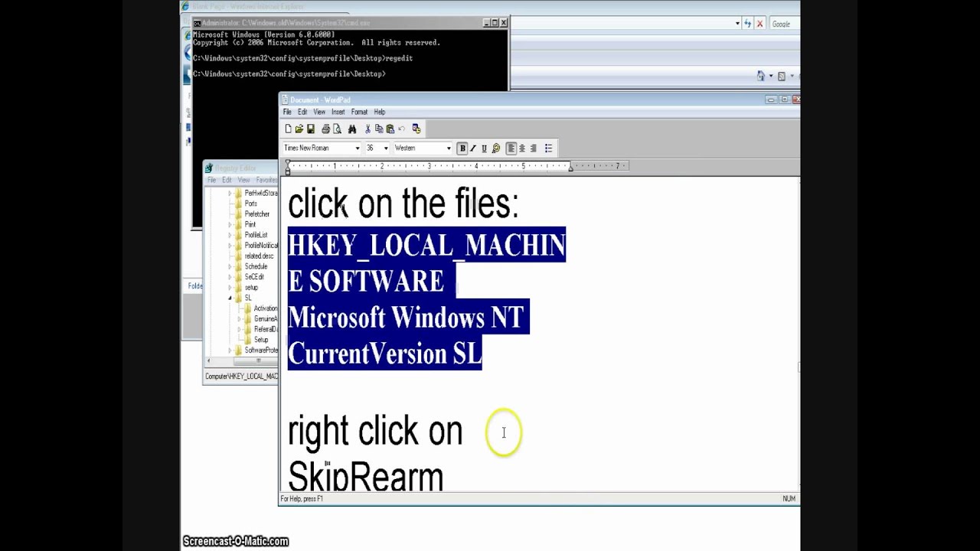Click the Undo arrow in WordPad toolbar
This screenshot has height=551, width=980.
(x=401, y=129)
